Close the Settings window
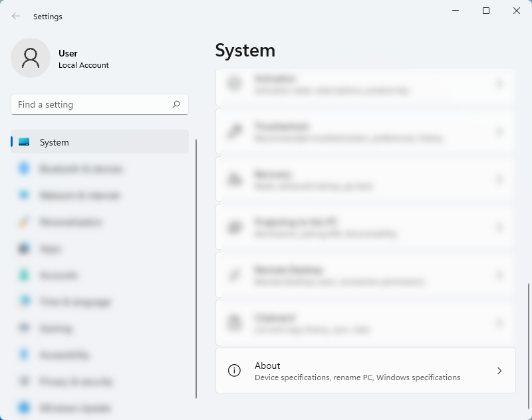The image size is (532, 420). [517, 11]
